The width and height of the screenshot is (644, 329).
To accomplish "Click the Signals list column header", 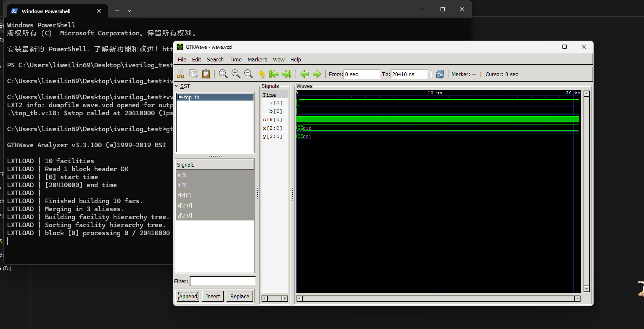I will [215, 164].
